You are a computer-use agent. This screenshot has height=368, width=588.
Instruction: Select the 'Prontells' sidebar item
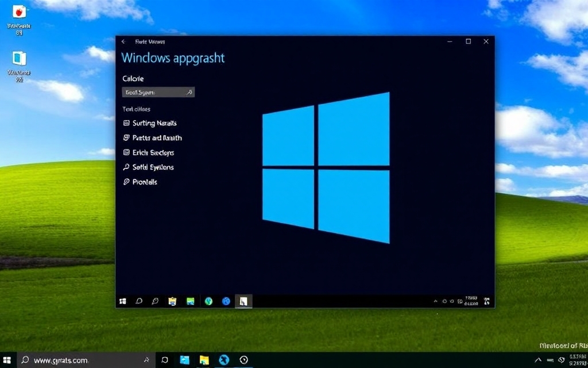[140, 182]
